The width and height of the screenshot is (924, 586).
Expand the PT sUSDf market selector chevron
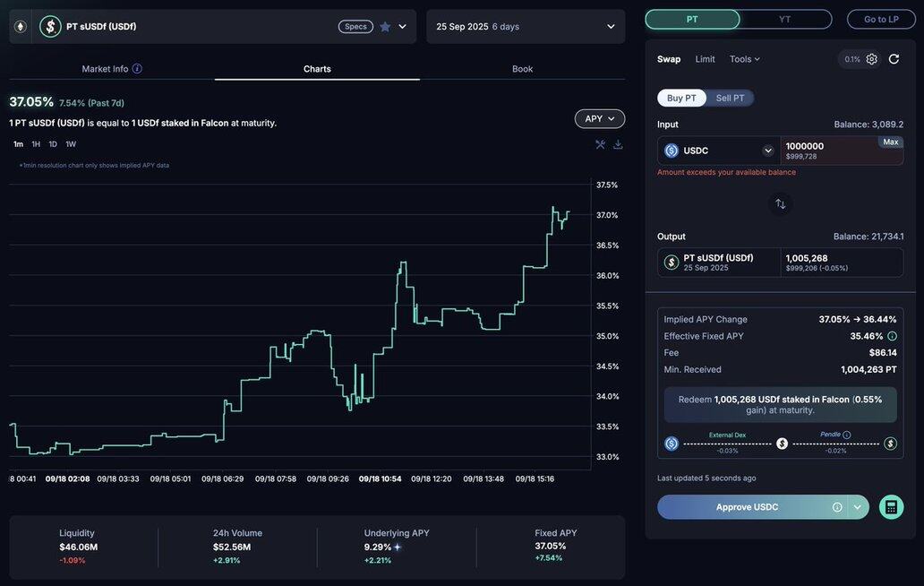pyautogui.click(x=403, y=27)
